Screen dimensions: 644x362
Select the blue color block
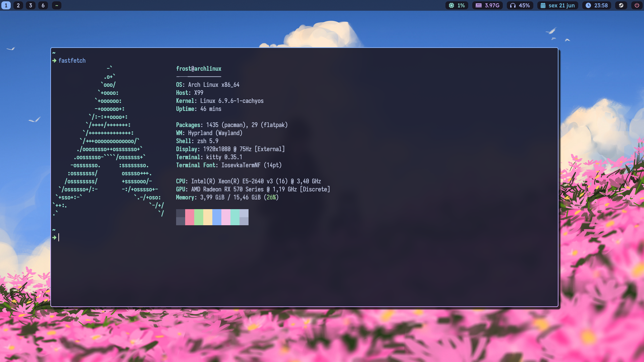click(217, 217)
